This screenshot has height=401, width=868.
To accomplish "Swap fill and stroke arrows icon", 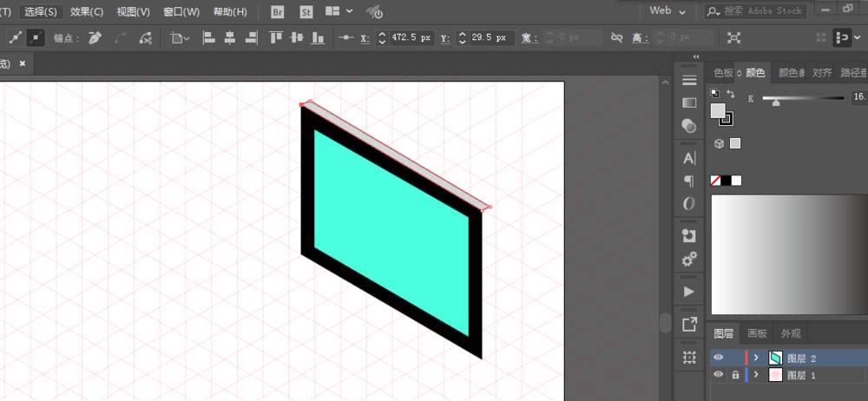I will tap(730, 94).
